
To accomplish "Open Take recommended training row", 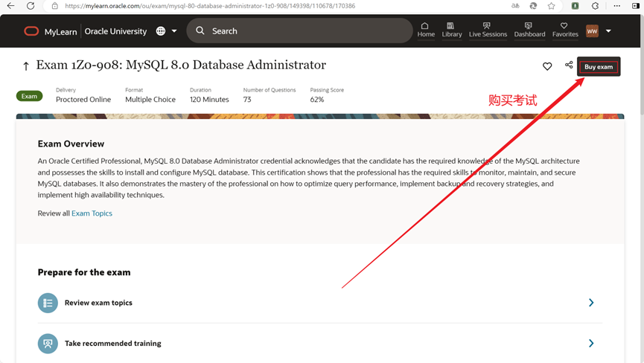I will point(320,344).
